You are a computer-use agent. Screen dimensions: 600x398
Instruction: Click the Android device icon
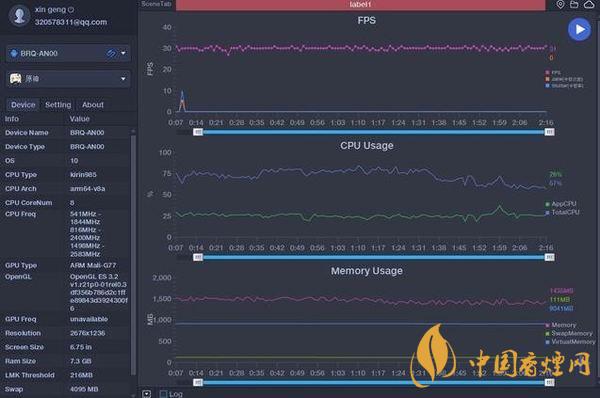[x=14, y=53]
